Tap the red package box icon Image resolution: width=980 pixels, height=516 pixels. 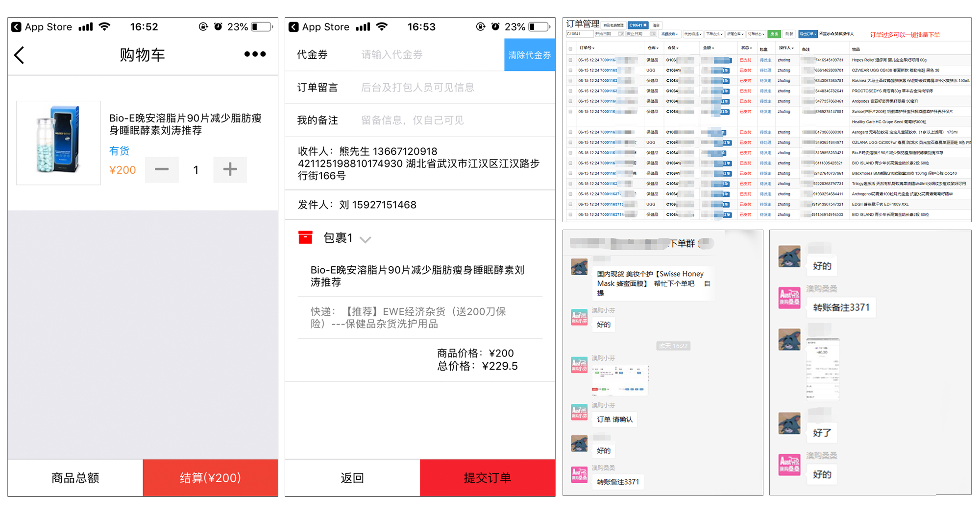coord(305,238)
